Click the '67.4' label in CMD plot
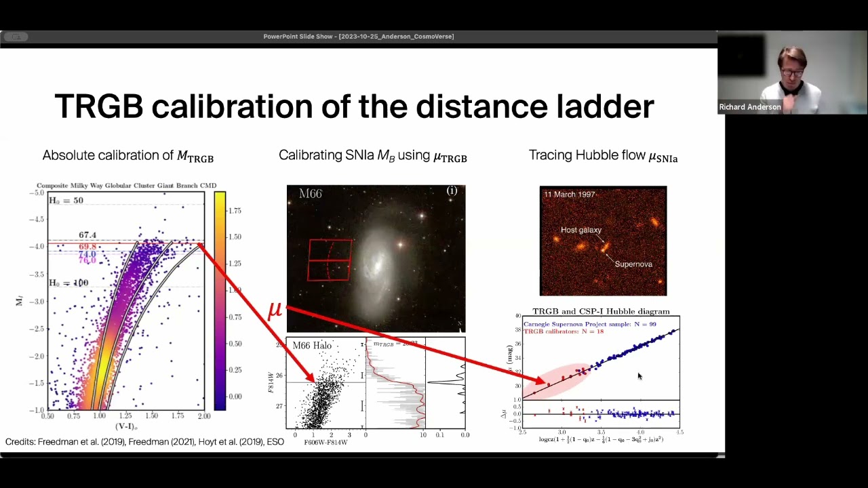This screenshot has width=868, height=488. click(87, 235)
